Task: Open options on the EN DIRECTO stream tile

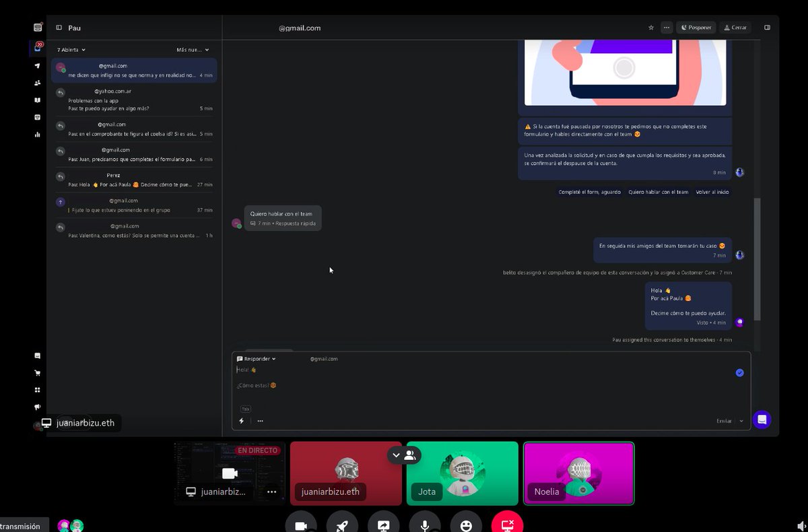Action: tap(271, 492)
